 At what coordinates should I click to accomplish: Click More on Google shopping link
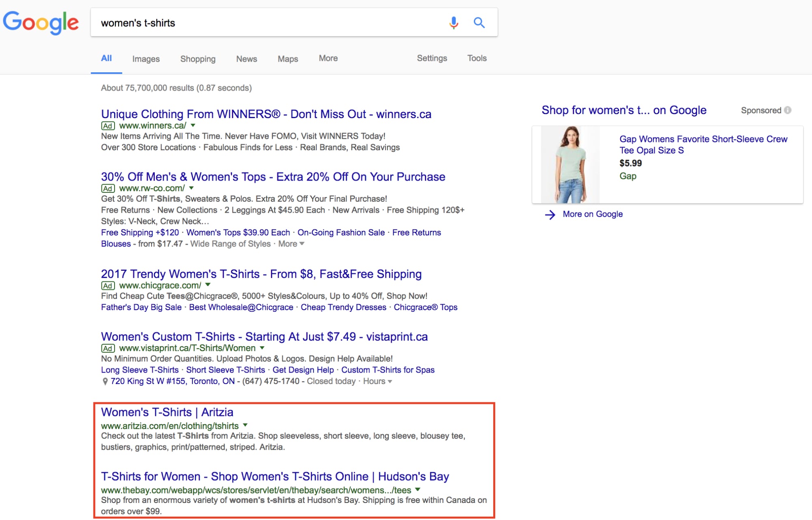(592, 214)
